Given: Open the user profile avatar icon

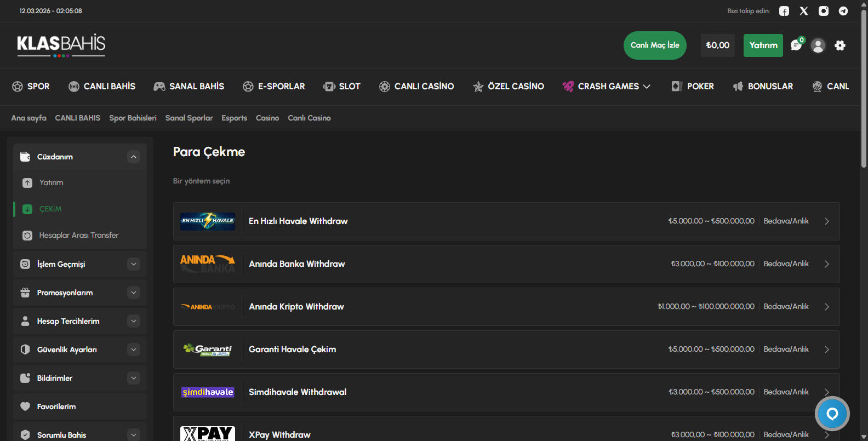Looking at the screenshot, I should click(818, 45).
